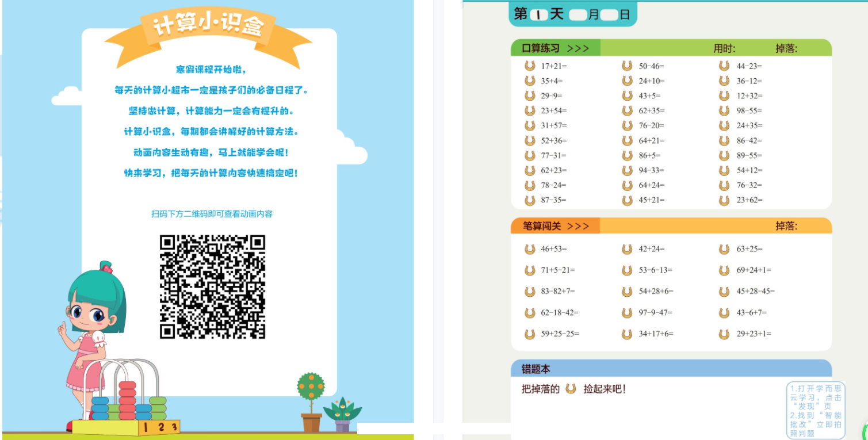The height and width of the screenshot is (440, 868).
Task: Tap the horseshoe icon next to 52+36=
Action: (530, 140)
